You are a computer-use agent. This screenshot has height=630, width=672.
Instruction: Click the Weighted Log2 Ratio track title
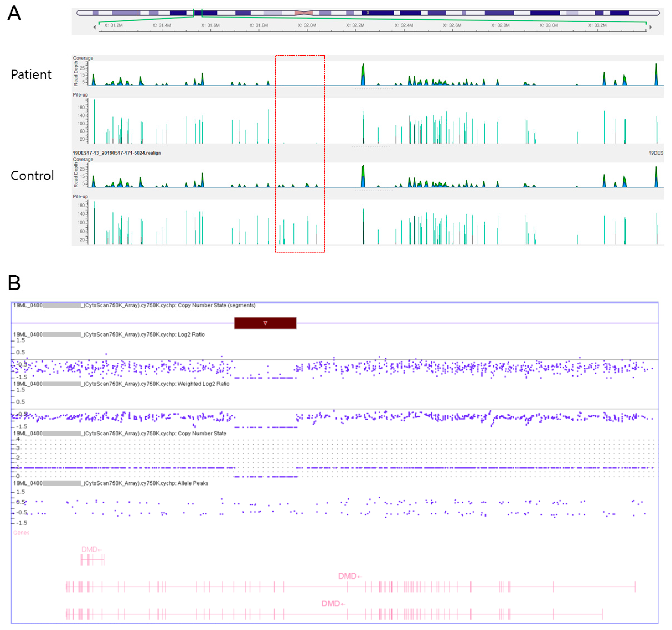coord(203,384)
